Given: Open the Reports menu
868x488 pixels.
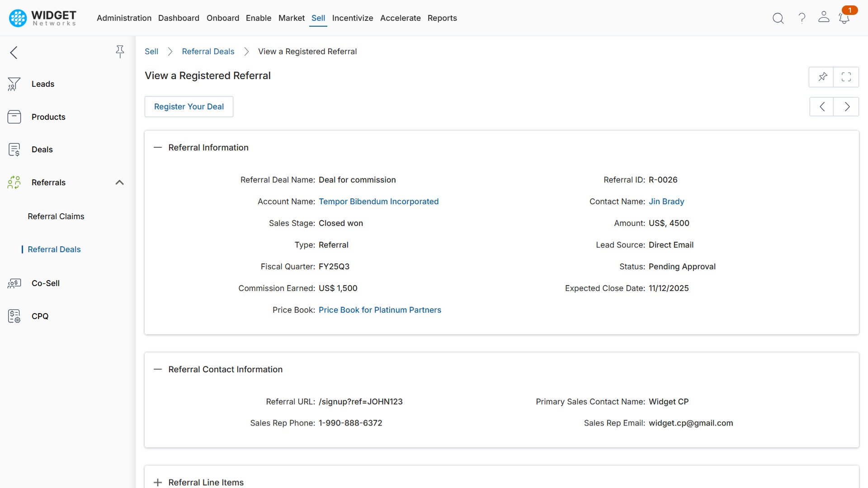Looking at the screenshot, I should (x=442, y=18).
